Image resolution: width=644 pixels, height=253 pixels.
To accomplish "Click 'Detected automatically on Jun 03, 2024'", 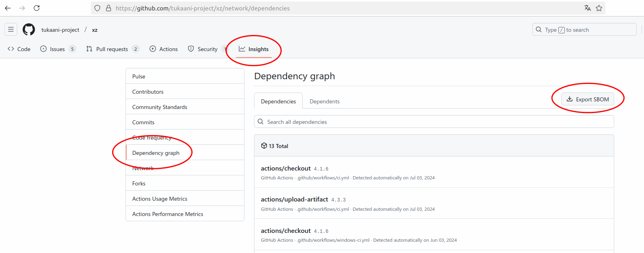I will pos(415,240).
